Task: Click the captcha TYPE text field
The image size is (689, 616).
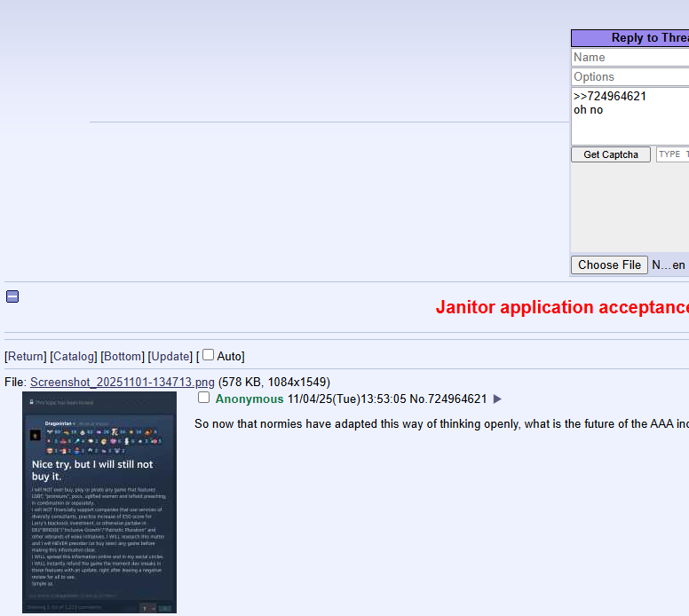Action: 673,154
